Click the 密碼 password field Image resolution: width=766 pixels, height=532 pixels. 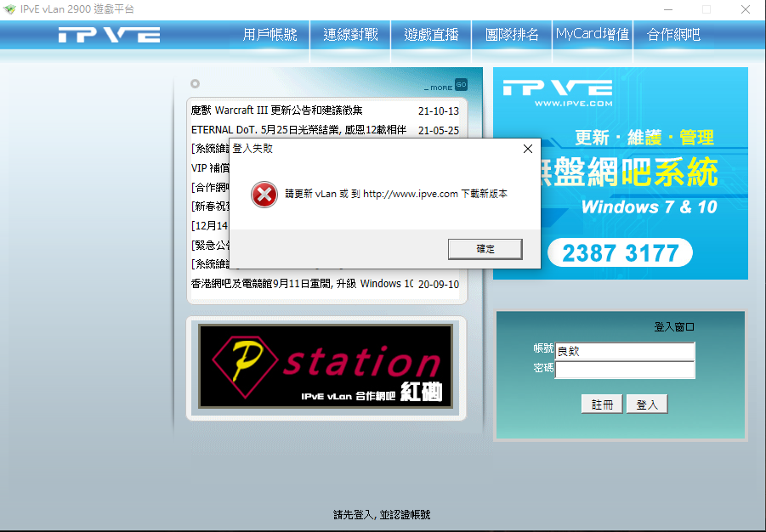625,370
